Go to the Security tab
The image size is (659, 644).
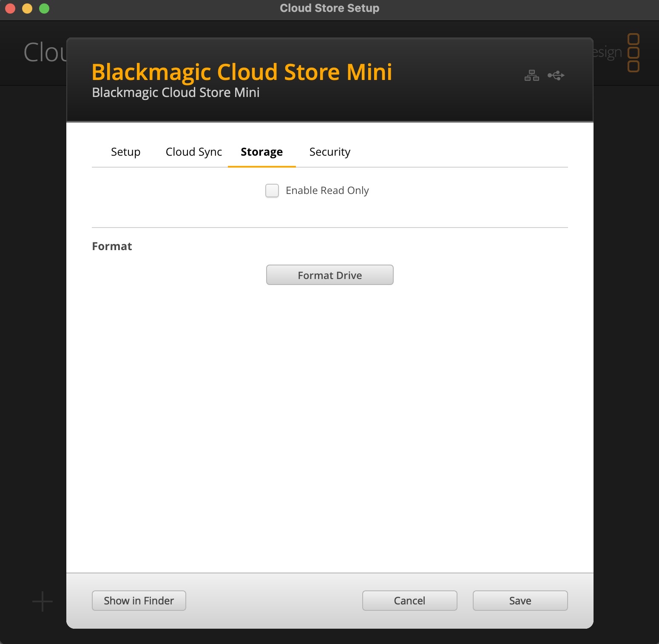[329, 152]
